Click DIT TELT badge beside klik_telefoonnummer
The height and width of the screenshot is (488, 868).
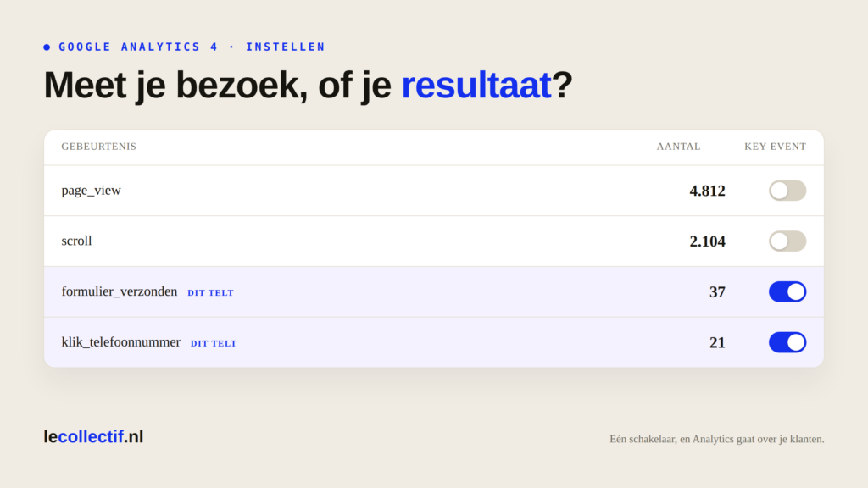click(214, 343)
